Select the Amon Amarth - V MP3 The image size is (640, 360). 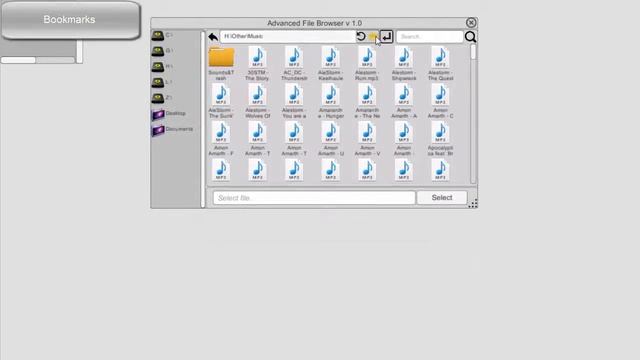367,139
